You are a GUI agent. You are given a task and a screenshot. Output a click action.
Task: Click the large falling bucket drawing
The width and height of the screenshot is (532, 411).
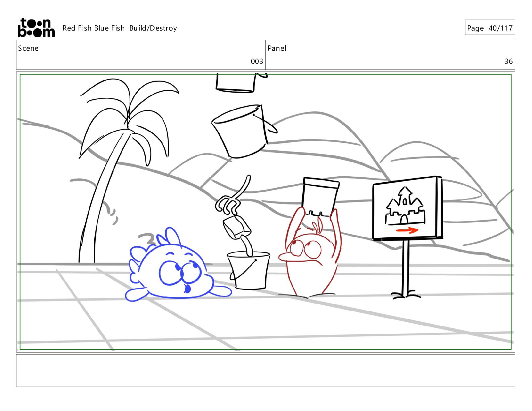tap(245, 131)
